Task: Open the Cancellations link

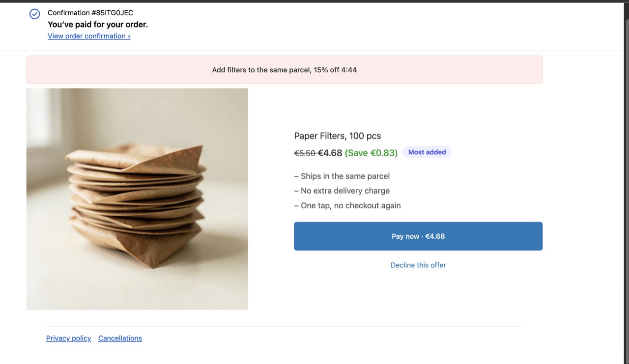Action: pos(120,338)
